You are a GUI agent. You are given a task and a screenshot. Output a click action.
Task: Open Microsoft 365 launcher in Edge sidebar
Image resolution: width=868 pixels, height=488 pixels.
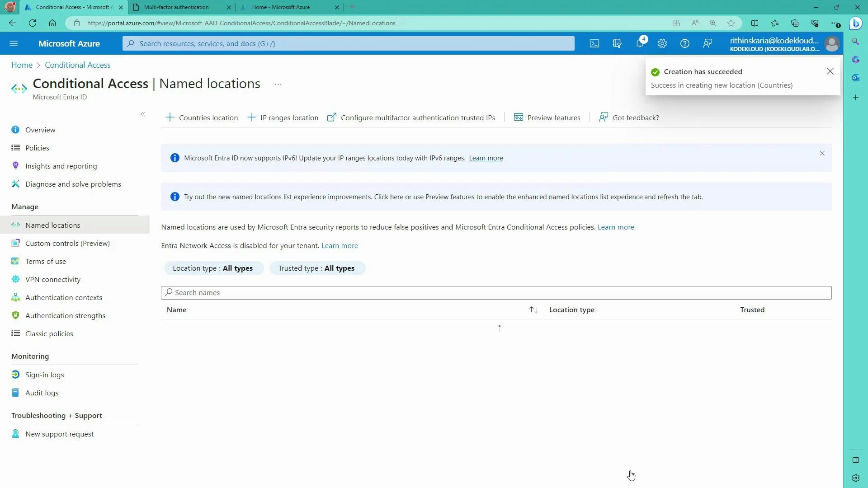(856, 60)
